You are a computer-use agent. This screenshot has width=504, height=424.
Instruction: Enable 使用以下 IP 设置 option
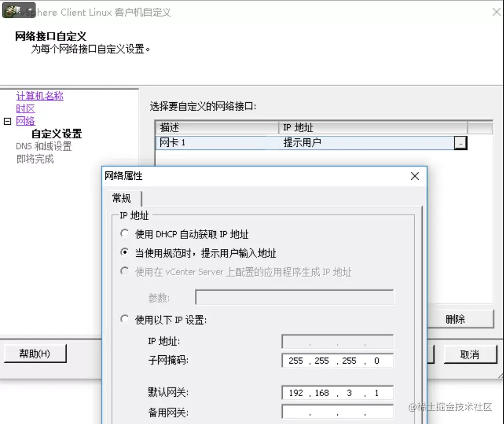click(x=124, y=319)
